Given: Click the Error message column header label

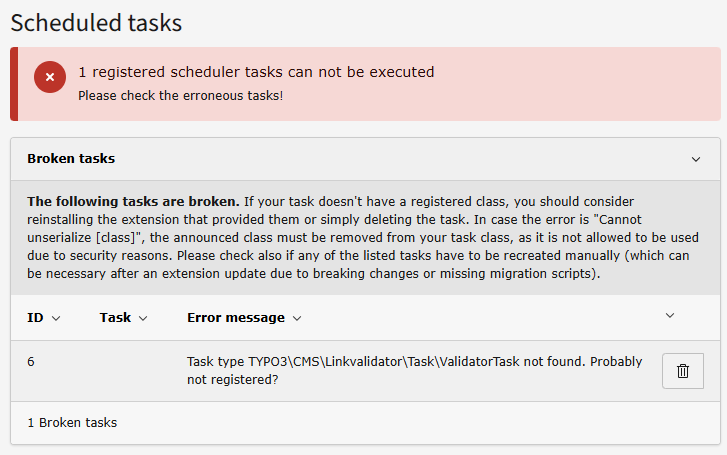Looking at the screenshot, I should point(235,318).
